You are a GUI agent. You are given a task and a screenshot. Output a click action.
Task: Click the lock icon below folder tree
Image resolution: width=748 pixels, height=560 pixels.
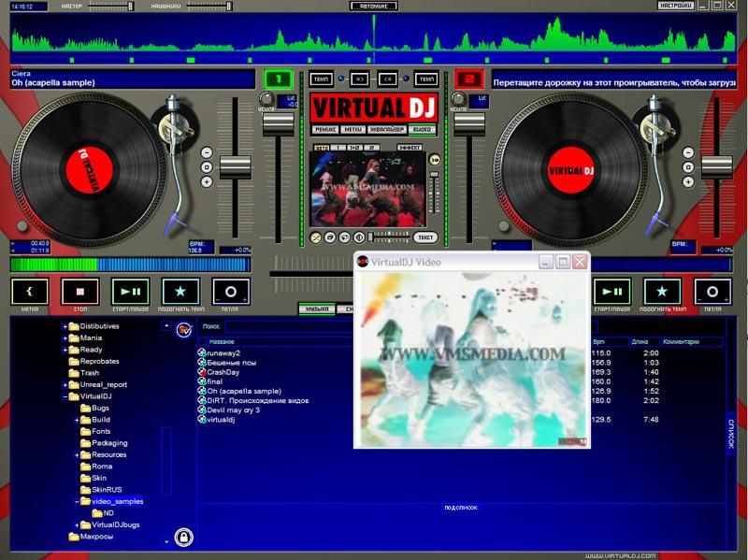[184, 538]
